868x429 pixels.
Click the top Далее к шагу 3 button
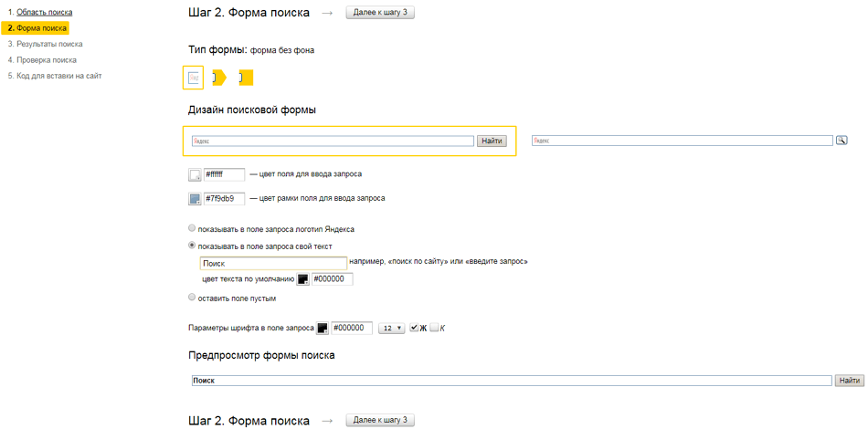tap(380, 13)
